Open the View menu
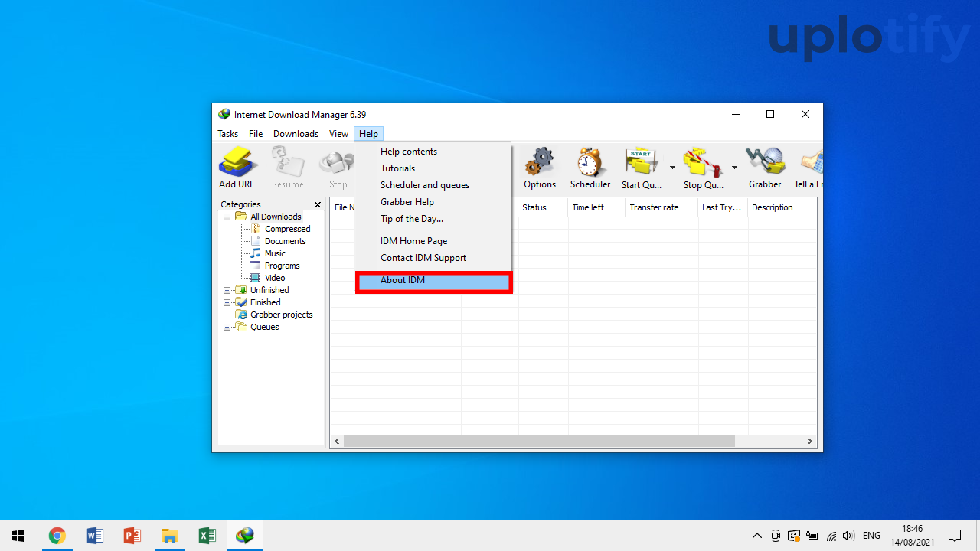The height and width of the screenshot is (551, 980). [x=338, y=134]
